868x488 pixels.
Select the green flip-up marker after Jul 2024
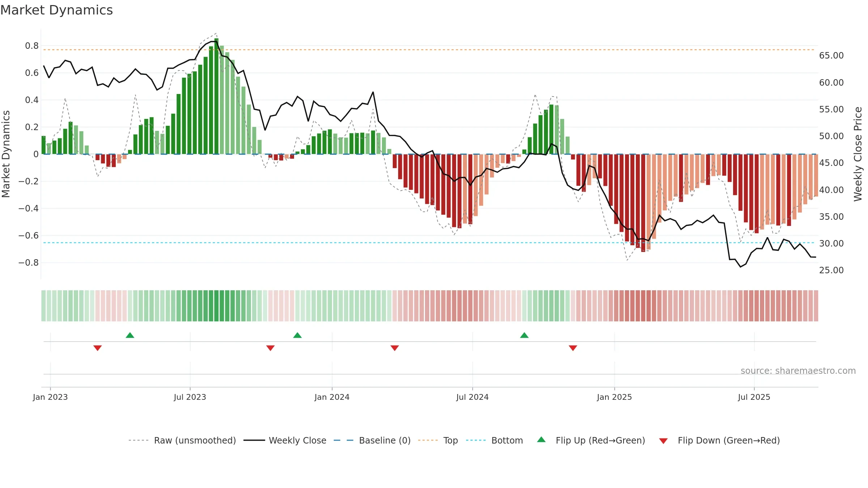point(524,335)
